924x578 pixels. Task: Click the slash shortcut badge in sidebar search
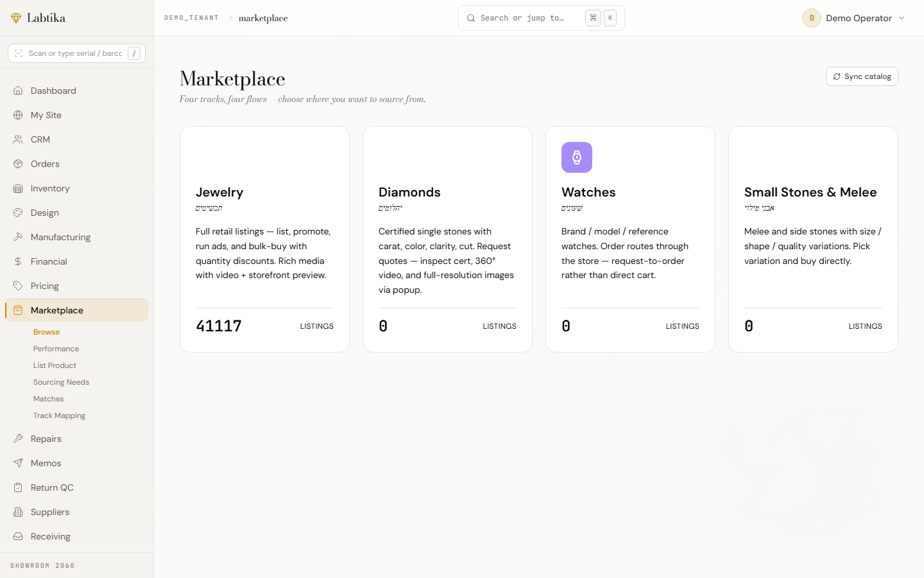134,53
